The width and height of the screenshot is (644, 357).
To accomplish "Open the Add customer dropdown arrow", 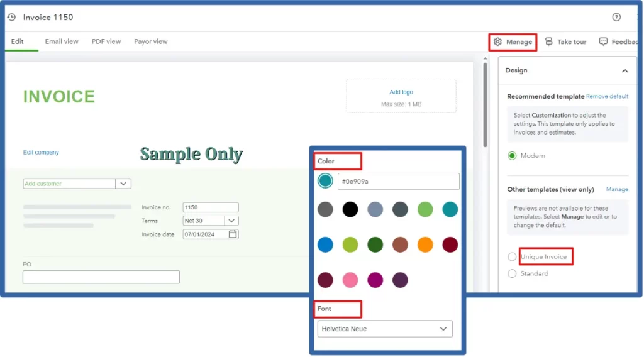I will coord(123,184).
